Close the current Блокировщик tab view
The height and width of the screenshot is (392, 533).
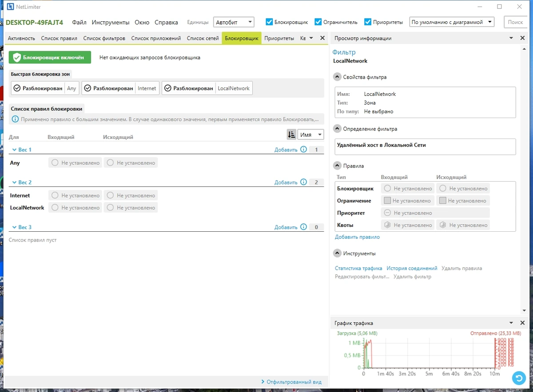tap(322, 38)
